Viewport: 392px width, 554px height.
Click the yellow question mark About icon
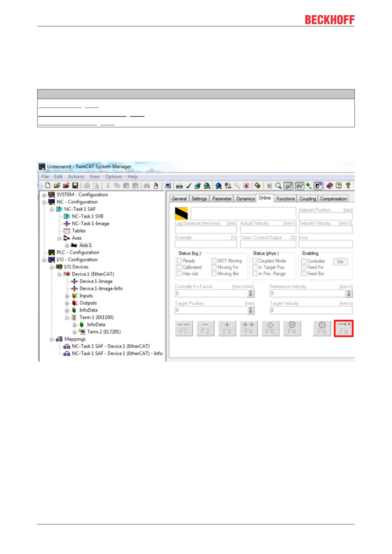click(x=348, y=186)
